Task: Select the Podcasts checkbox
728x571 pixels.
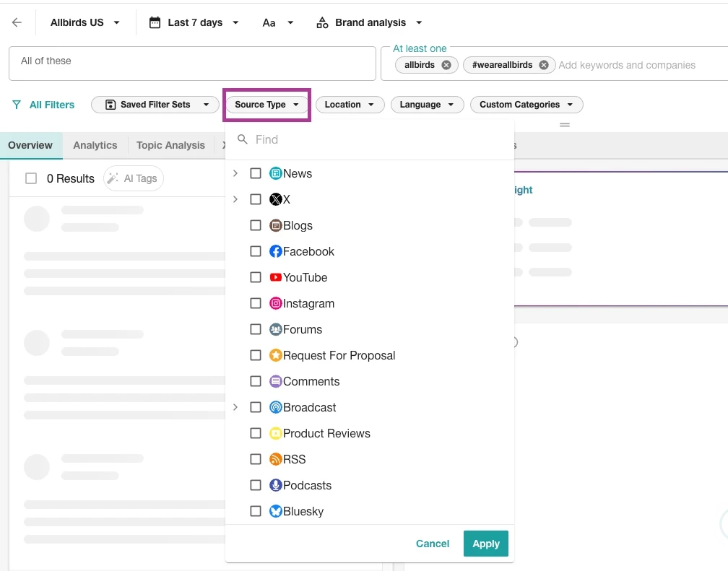Action: (256, 485)
